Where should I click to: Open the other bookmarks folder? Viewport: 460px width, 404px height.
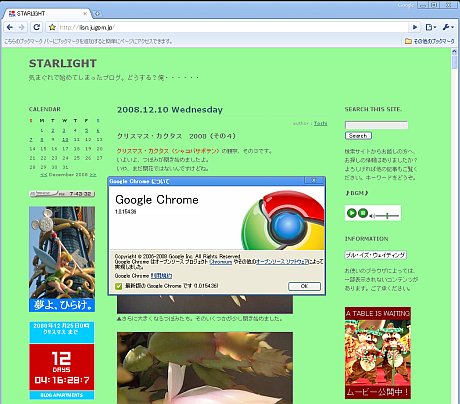pyautogui.click(x=430, y=41)
